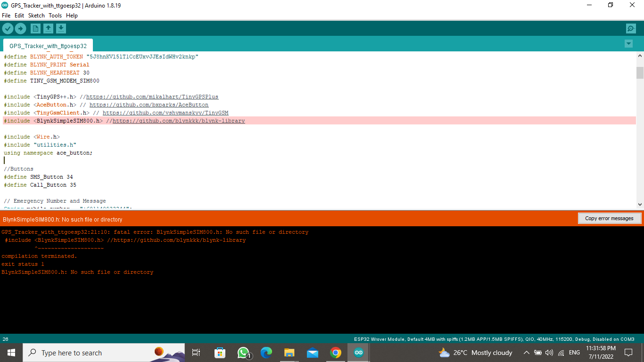
Task: Follow the TinyGSM GitHub link
Action: coord(165,113)
